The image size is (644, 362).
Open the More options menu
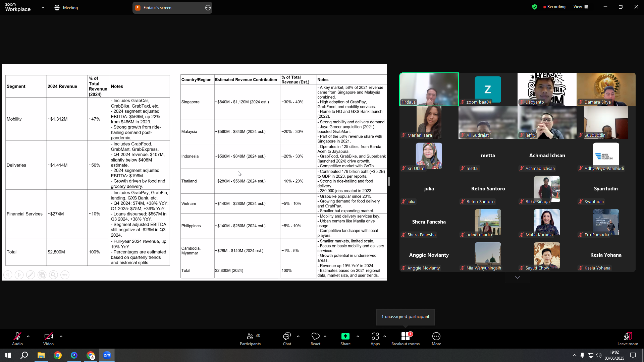(x=436, y=339)
